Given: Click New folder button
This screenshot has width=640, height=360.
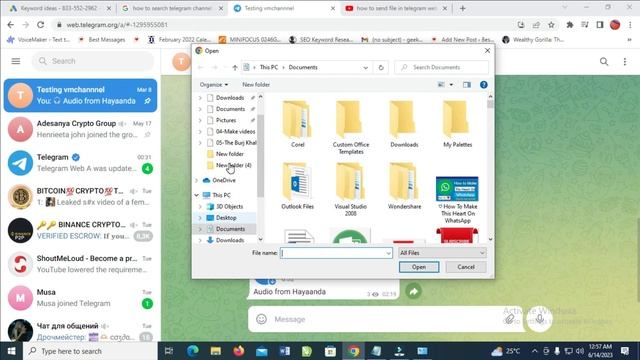Looking at the screenshot, I should pos(256,84).
